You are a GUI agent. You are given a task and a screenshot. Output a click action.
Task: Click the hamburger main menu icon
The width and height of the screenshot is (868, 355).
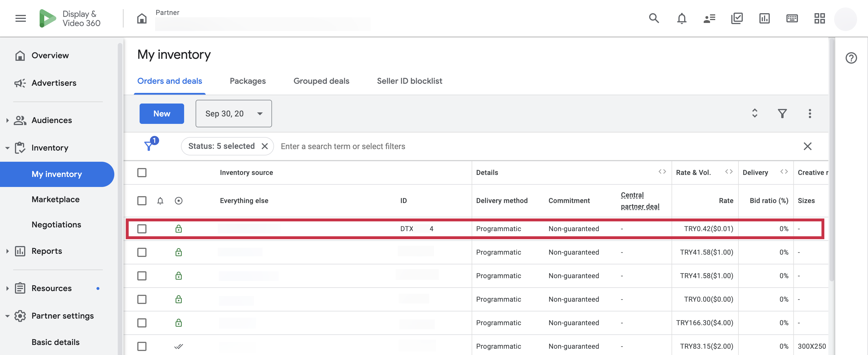(21, 18)
